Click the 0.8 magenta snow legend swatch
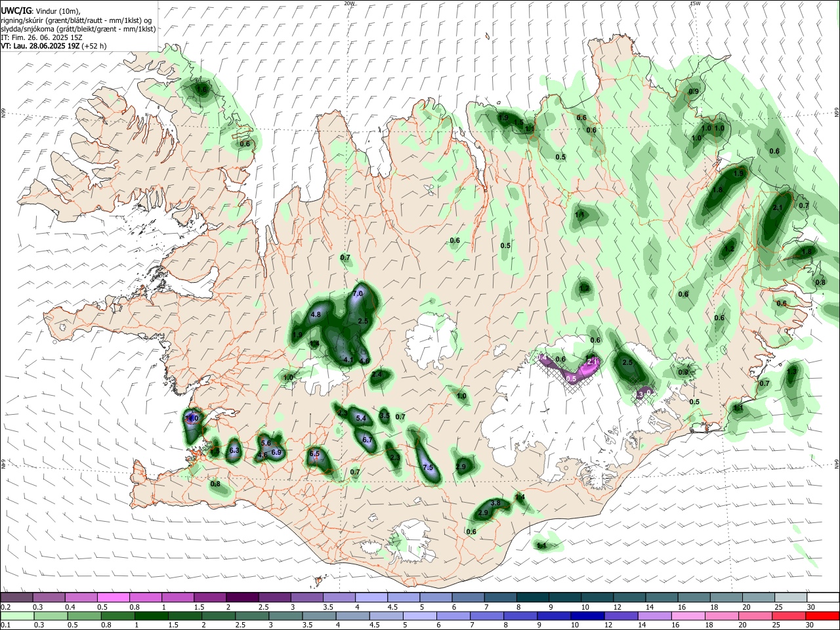Image resolution: width=840 pixels, height=630 pixels. pos(145,597)
